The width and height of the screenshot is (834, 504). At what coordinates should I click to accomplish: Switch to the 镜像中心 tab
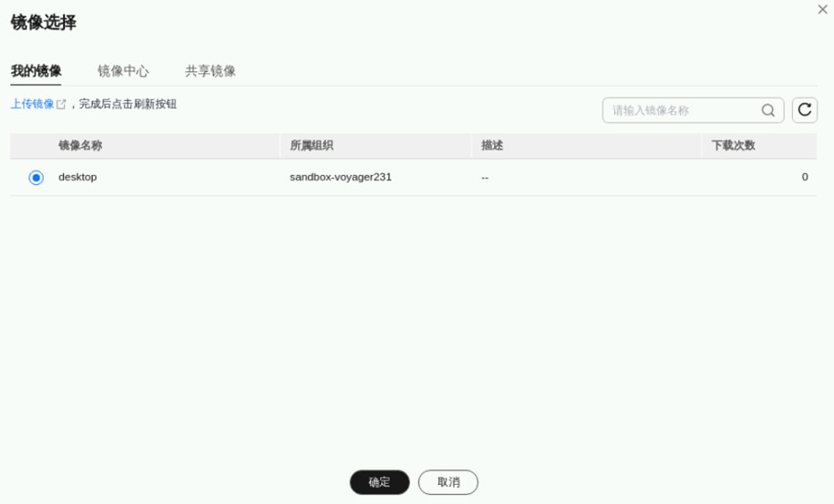(x=123, y=71)
